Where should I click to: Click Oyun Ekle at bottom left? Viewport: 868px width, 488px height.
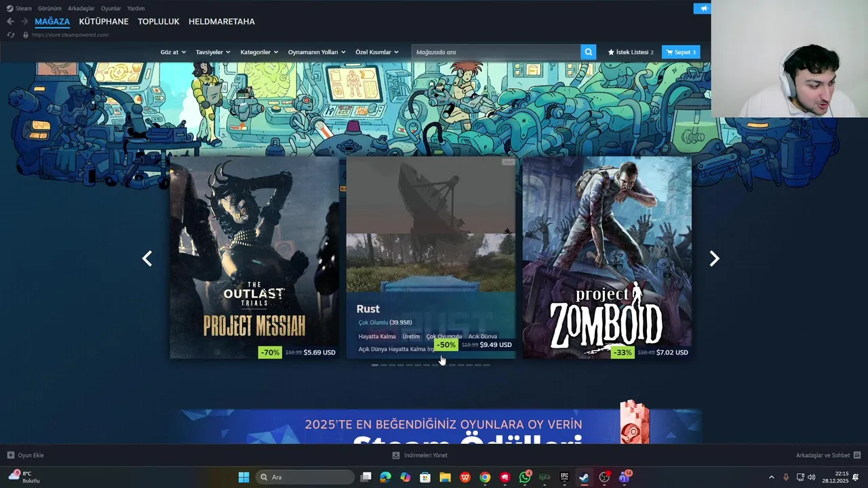25,455
